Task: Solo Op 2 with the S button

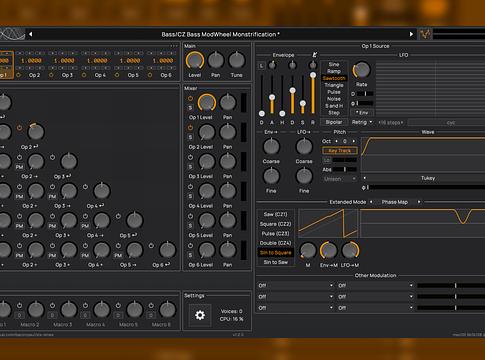Action: click(190, 137)
